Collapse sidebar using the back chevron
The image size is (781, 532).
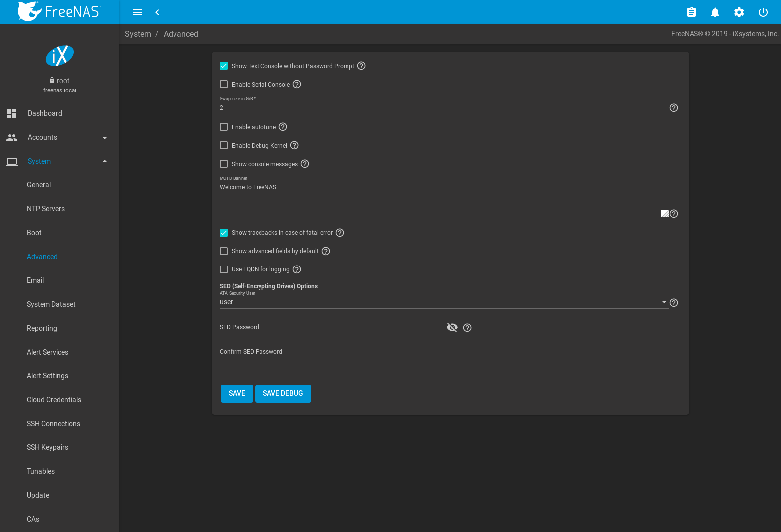(157, 12)
